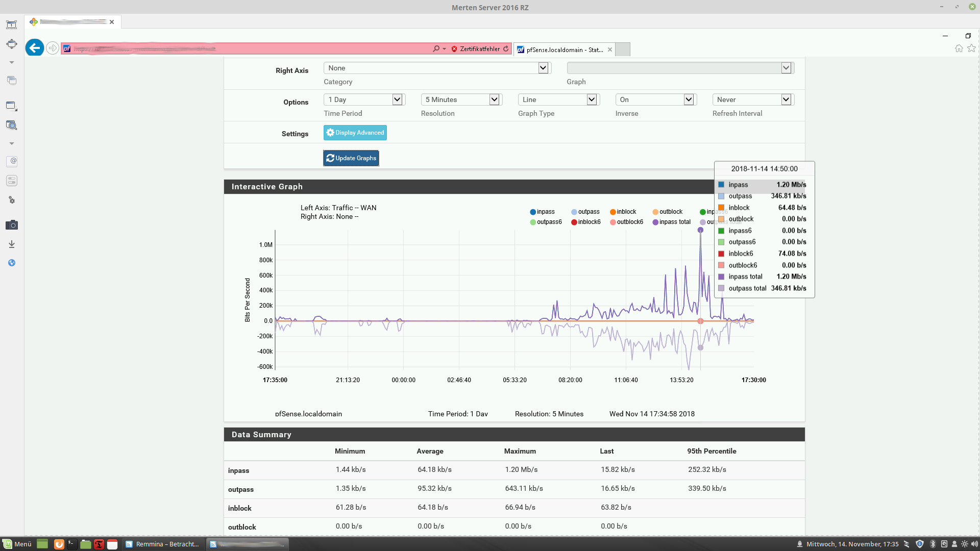Screen dimensions: 980x551
Task: Click the Display Advanced settings button
Action: (x=355, y=133)
